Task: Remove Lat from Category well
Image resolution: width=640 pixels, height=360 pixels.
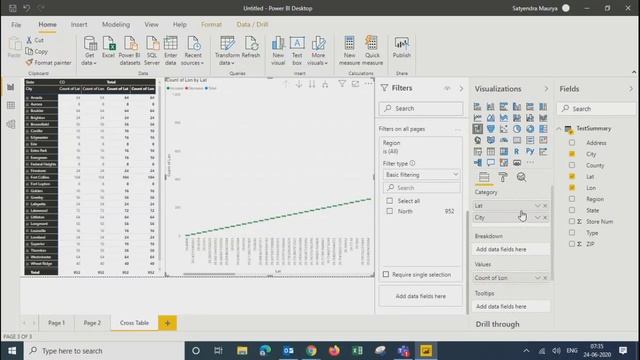Action: (545, 206)
